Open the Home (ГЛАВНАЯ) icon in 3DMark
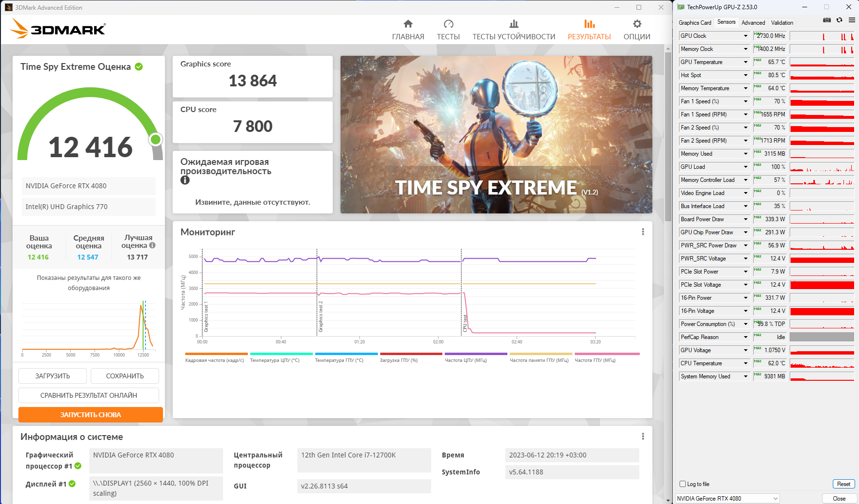Image resolution: width=859 pixels, height=504 pixels. 408,24
